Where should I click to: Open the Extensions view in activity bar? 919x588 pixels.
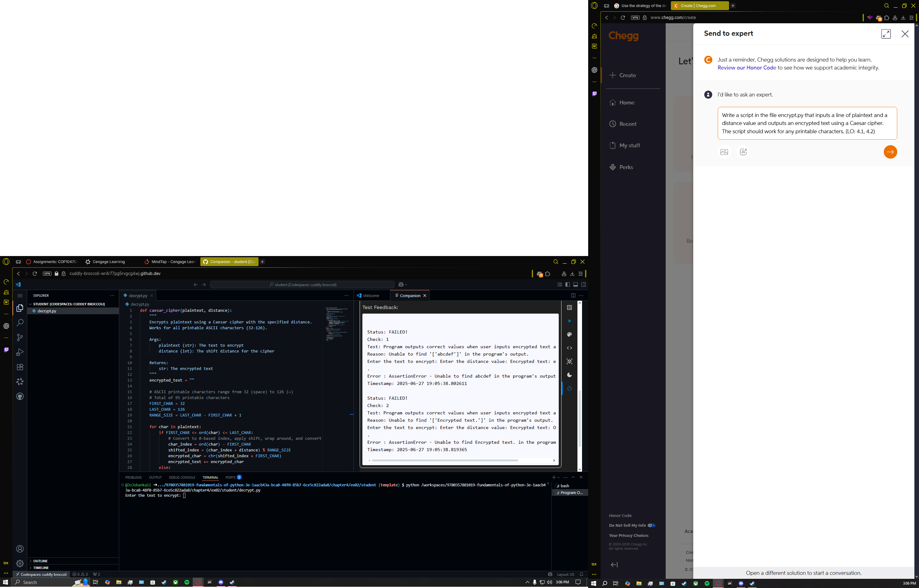pos(20,367)
